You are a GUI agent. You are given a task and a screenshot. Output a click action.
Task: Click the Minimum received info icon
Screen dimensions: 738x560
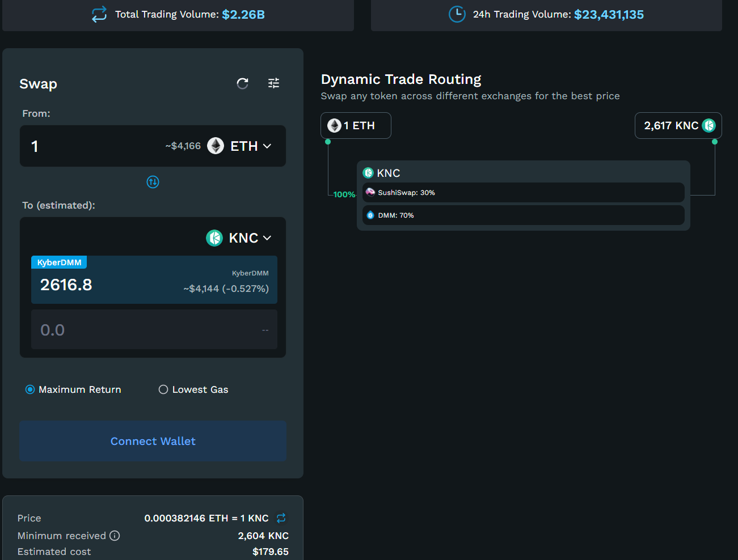tap(115, 536)
